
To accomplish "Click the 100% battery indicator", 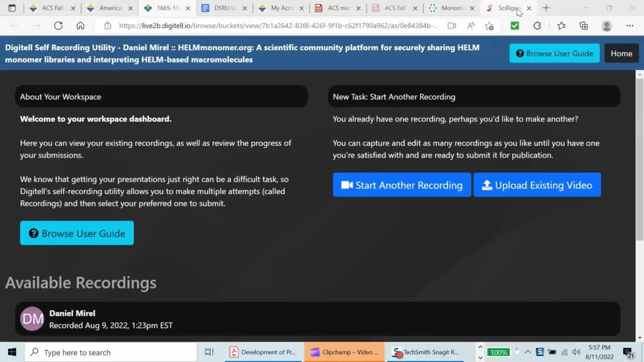I will click(x=499, y=352).
